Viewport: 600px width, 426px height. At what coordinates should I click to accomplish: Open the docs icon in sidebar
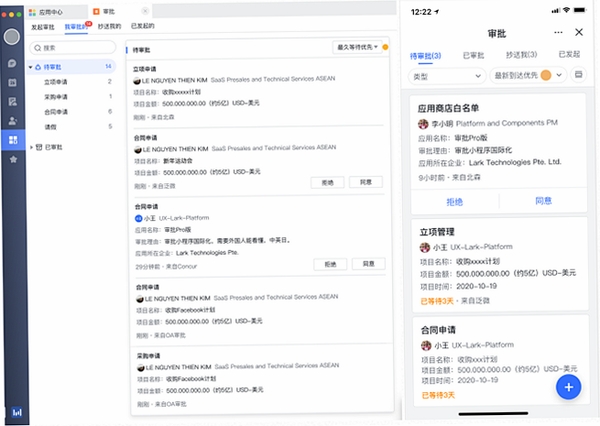13,101
